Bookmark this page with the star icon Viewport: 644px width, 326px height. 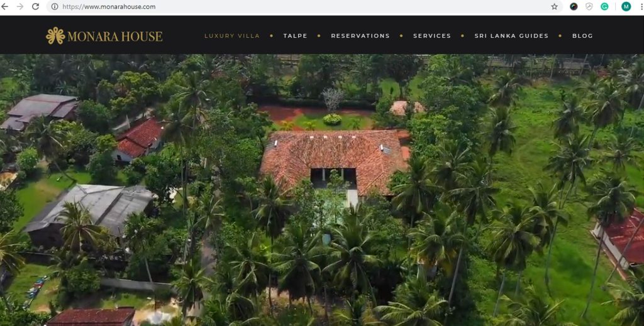coord(554,6)
